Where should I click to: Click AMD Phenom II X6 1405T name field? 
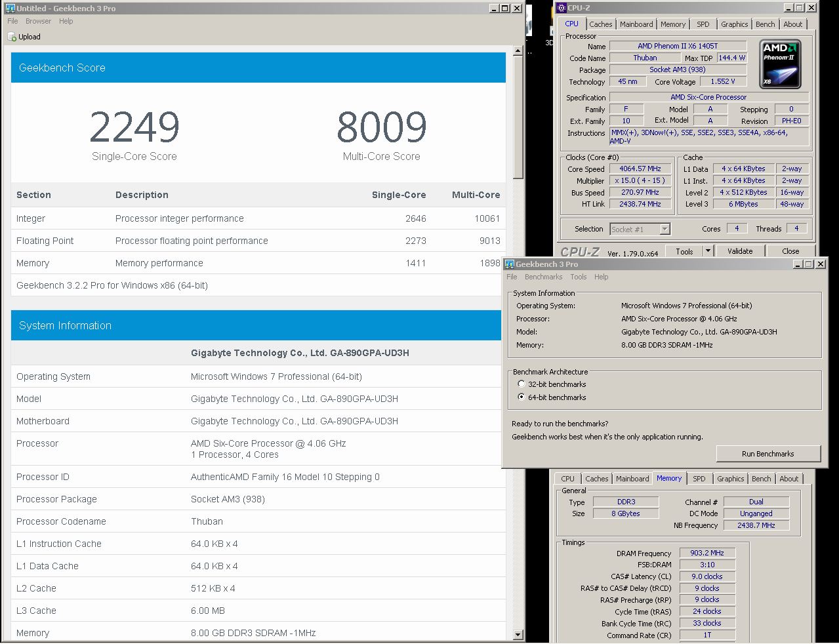(x=678, y=46)
